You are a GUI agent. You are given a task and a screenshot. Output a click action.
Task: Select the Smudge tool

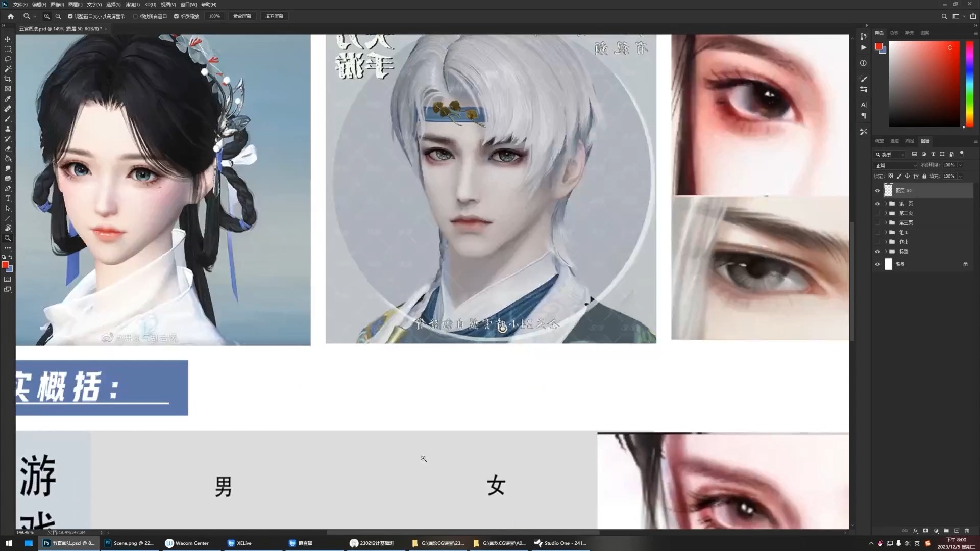coord(8,168)
